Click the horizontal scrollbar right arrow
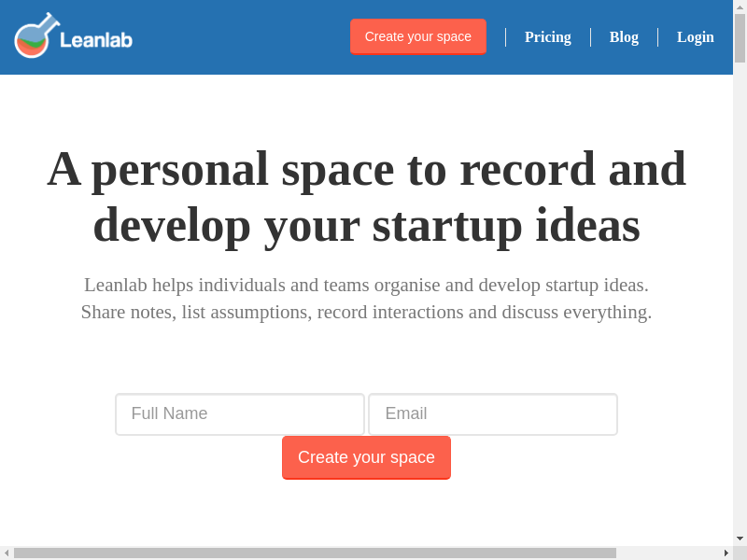The height and width of the screenshot is (560, 747). [726, 553]
